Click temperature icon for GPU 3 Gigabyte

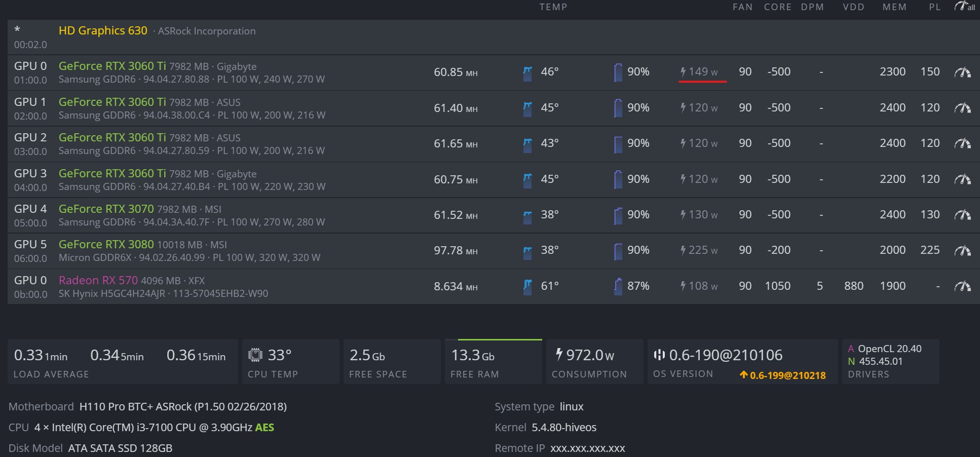pos(527,180)
